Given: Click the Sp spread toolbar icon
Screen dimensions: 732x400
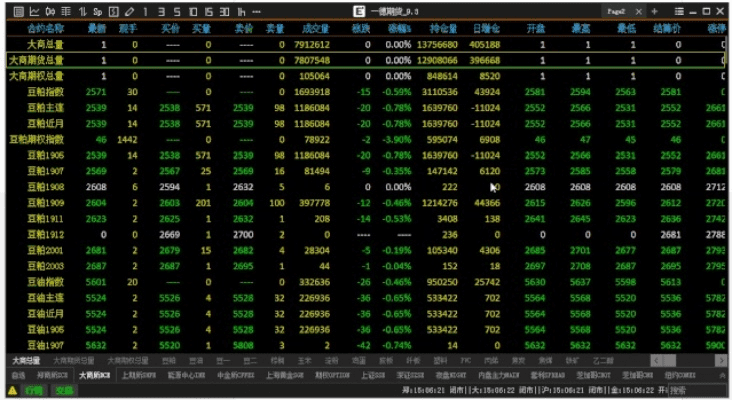Looking at the screenshot, I should point(97,10).
